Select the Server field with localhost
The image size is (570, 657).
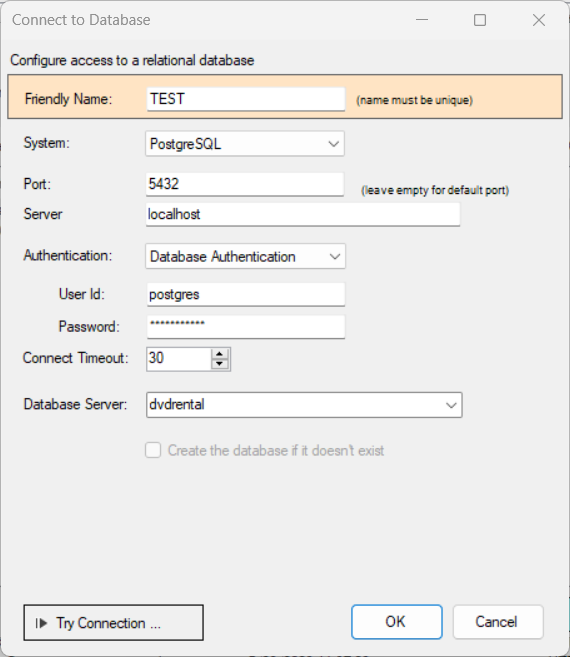(x=303, y=214)
